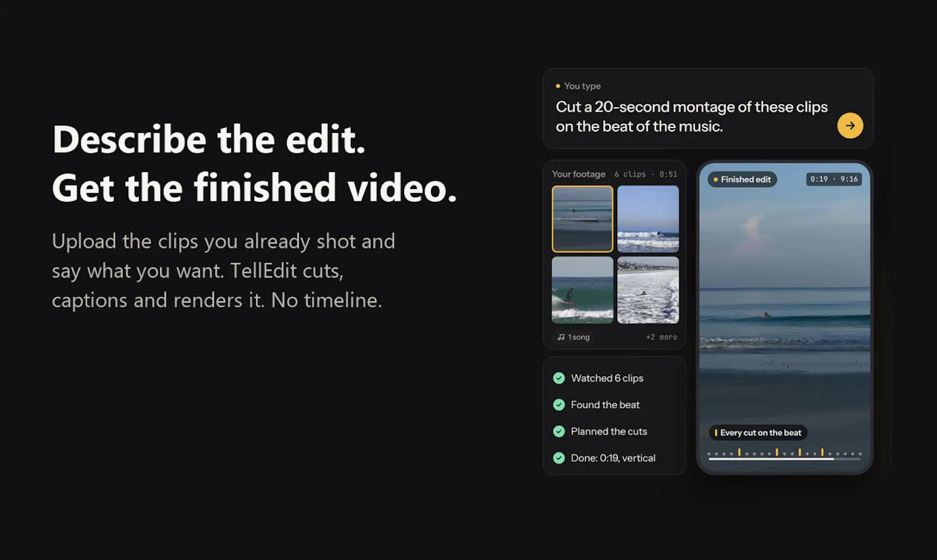This screenshot has width=937, height=560.
Task: Click the green checkmark next to Watched 6 clips
Action: click(x=559, y=378)
